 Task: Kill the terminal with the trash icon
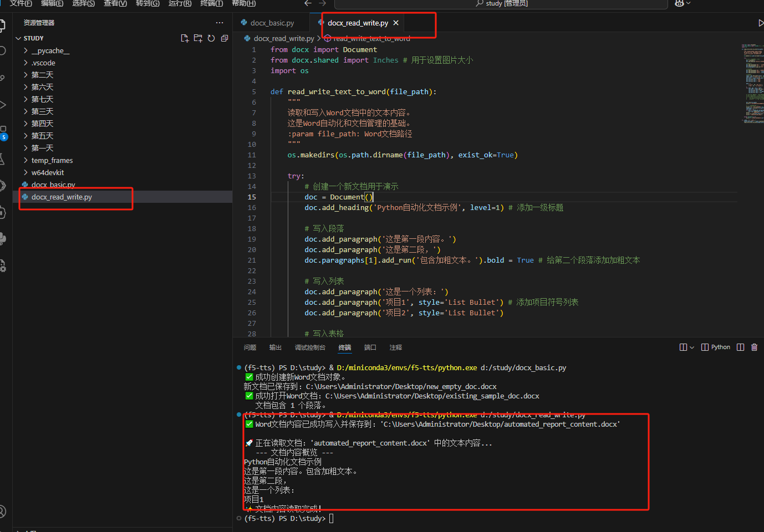click(x=754, y=347)
